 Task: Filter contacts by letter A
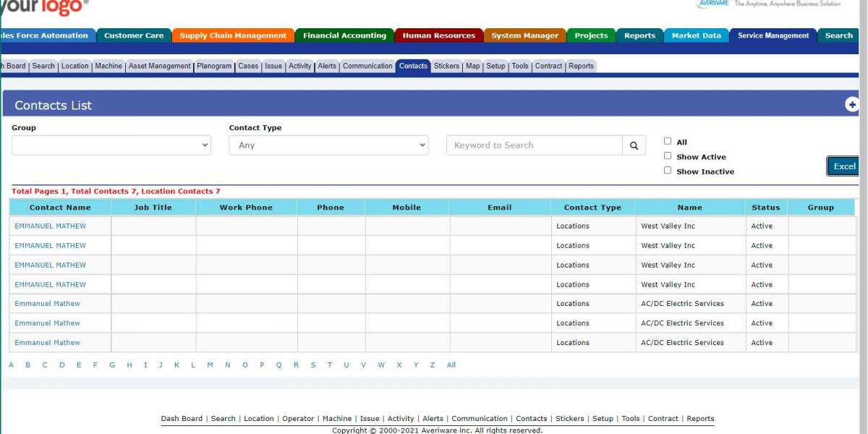click(x=11, y=365)
